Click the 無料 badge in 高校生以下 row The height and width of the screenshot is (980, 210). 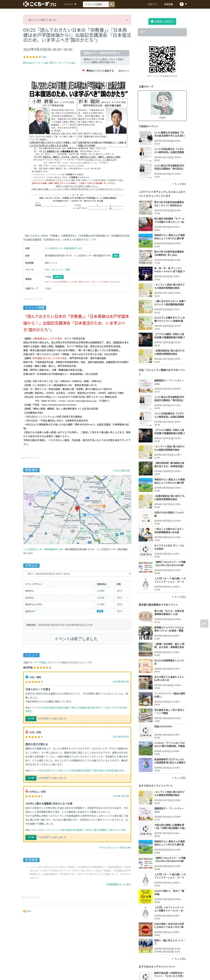pyautogui.click(x=100, y=611)
